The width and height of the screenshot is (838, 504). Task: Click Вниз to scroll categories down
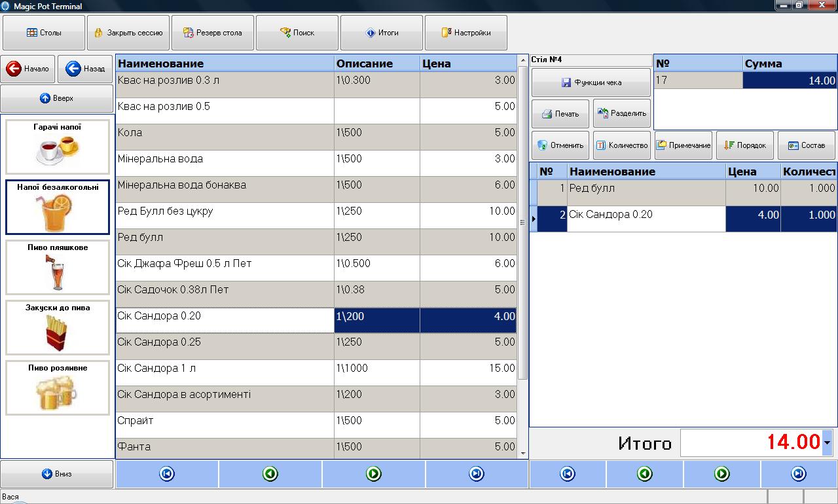click(x=57, y=474)
